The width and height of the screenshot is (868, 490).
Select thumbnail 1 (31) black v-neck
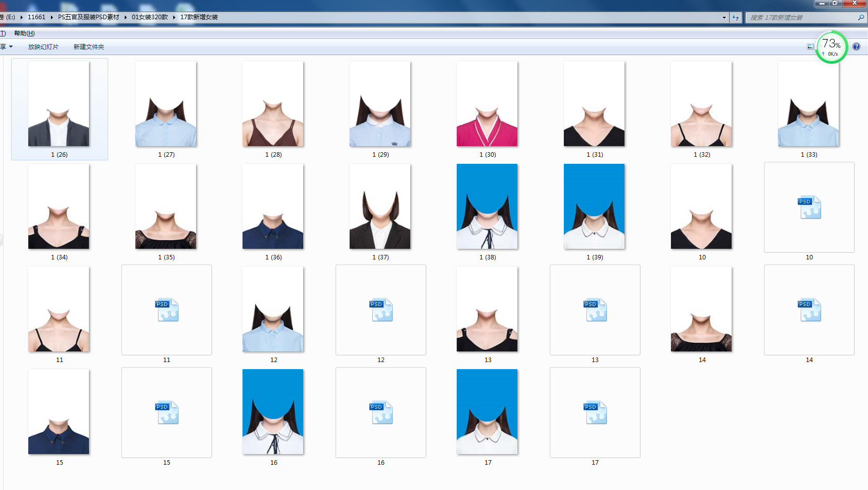pyautogui.click(x=594, y=104)
